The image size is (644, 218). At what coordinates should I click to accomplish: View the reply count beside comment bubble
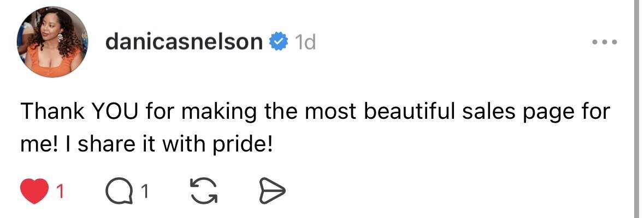pos(145,191)
